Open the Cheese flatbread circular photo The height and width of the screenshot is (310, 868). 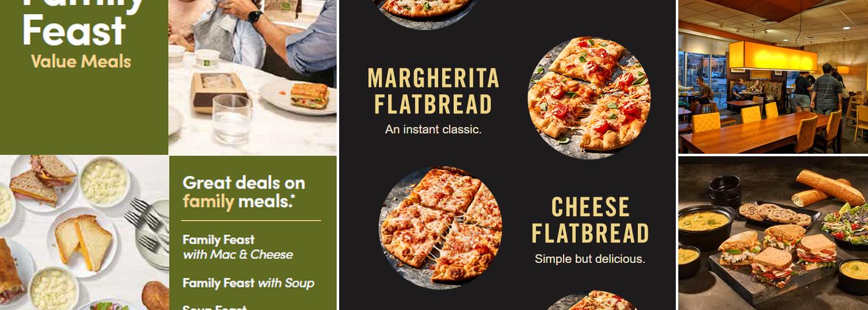[x=441, y=228]
